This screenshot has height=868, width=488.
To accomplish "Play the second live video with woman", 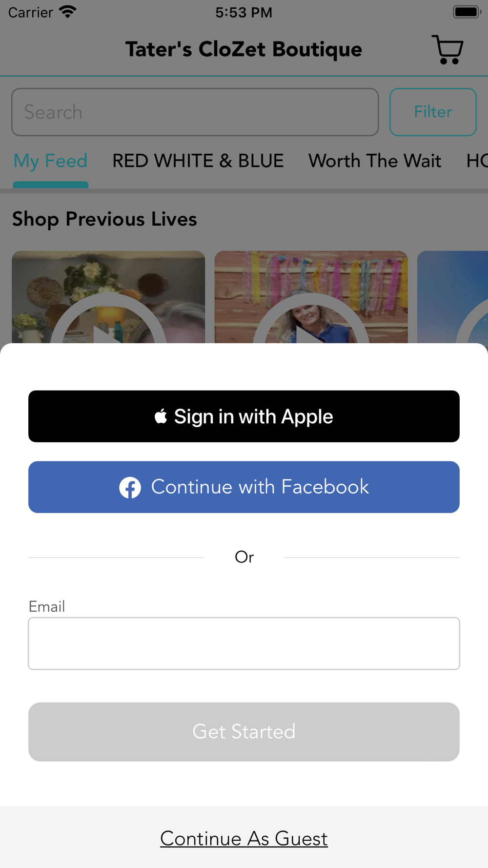I will click(311, 297).
